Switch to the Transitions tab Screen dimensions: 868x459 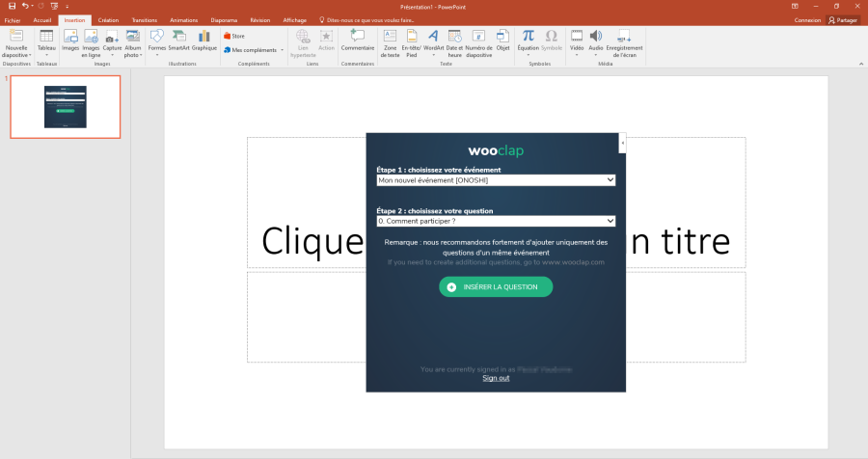pos(144,19)
